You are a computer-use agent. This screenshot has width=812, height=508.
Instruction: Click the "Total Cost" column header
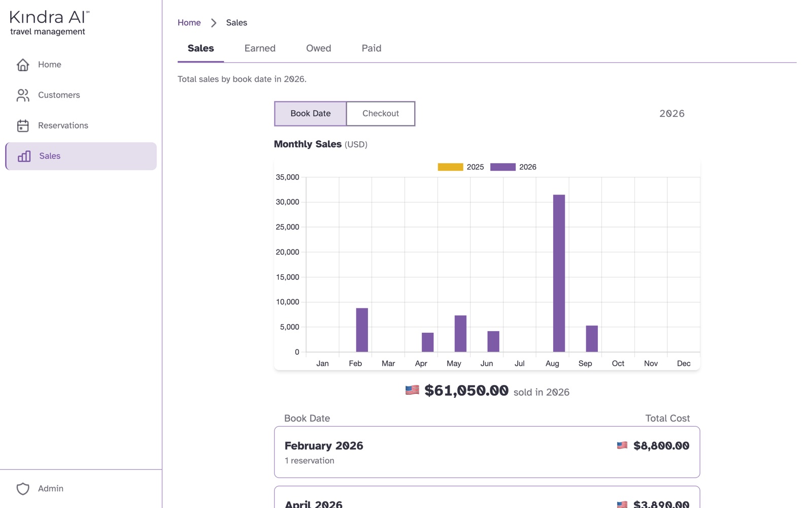coord(667,419)
